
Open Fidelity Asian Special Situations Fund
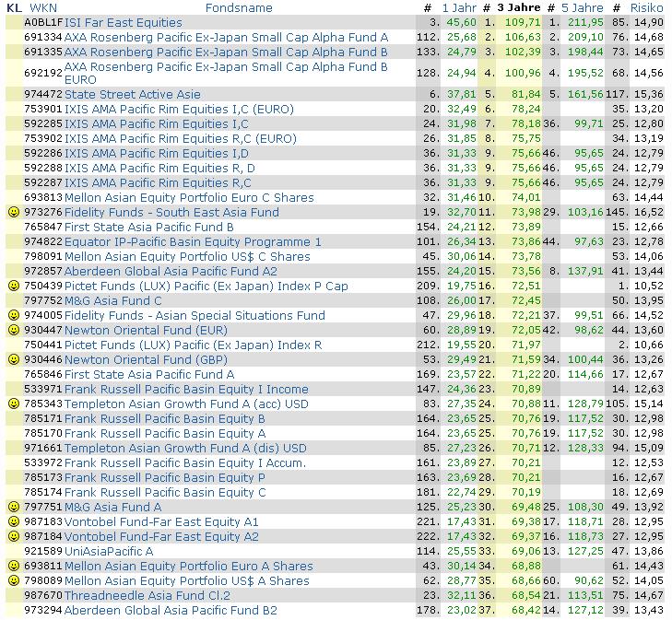pos(195,315)
